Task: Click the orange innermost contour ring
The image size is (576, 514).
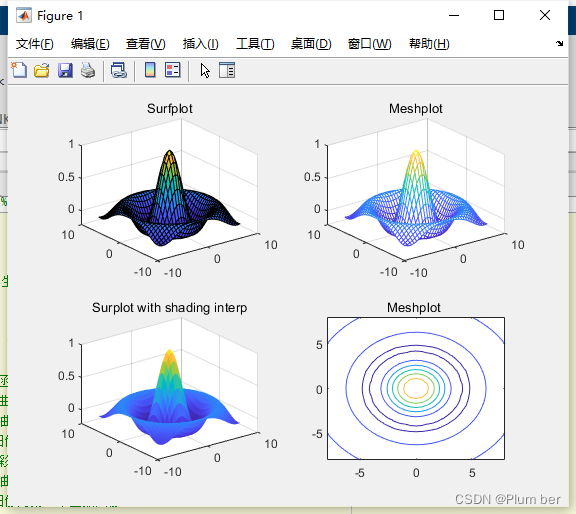Action: coord(416,388)
